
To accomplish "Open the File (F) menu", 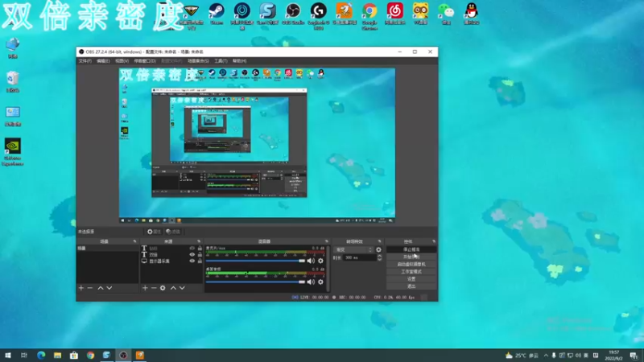I will coord(85,61).
